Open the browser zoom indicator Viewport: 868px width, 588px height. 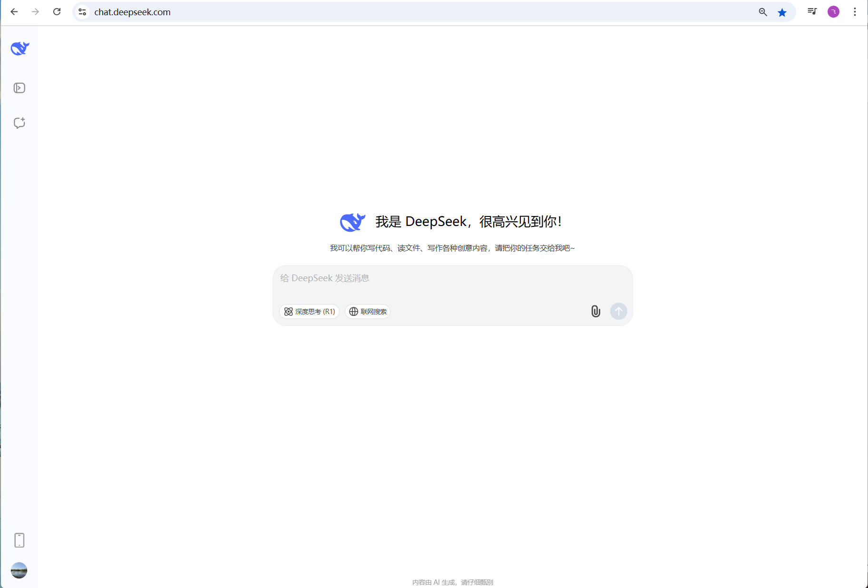point(763,12)
